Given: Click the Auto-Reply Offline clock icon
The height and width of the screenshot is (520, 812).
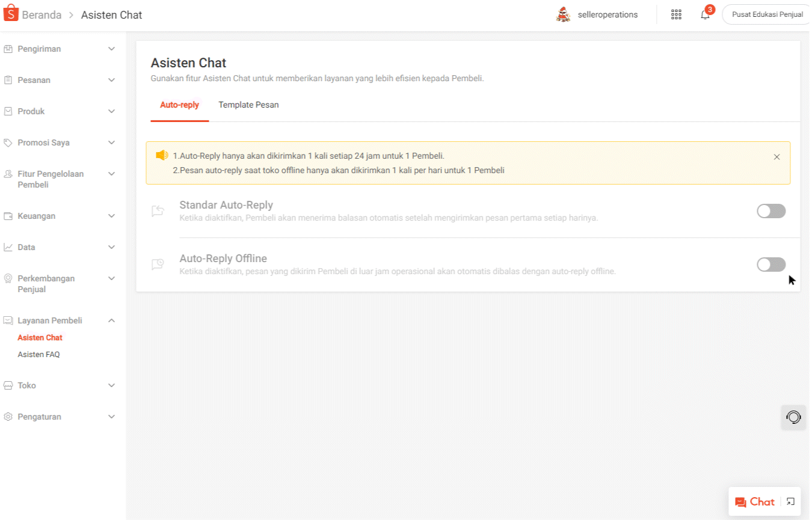Looking at the screenshot, I should point(158,265).
